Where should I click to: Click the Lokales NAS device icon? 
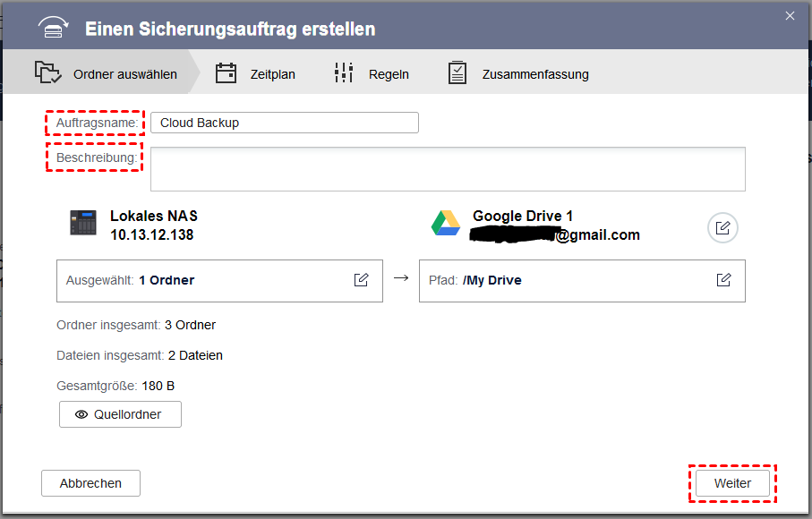click(x=83, y=224)
